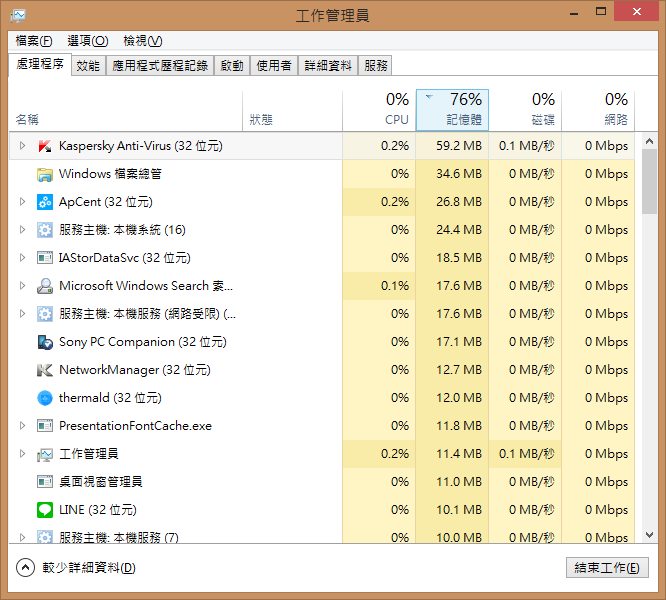This screenshot has height=600, width=666.
Task: Sort by the 狀態 column header
Action: coord(293,110)
